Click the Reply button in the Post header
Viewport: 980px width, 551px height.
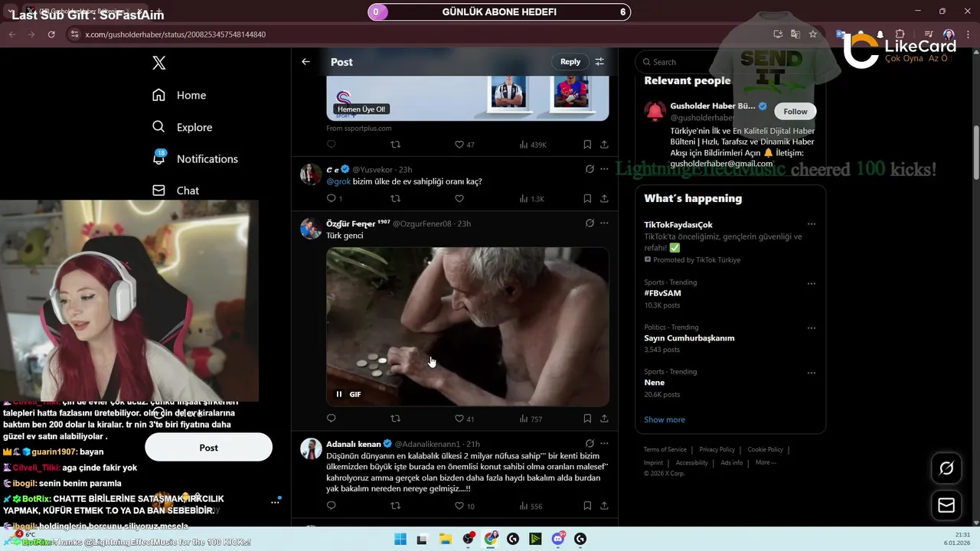coord(570,62)
